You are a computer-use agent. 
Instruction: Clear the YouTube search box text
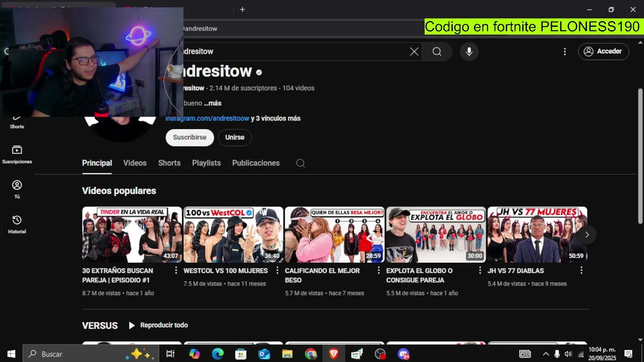pos(414,51)
